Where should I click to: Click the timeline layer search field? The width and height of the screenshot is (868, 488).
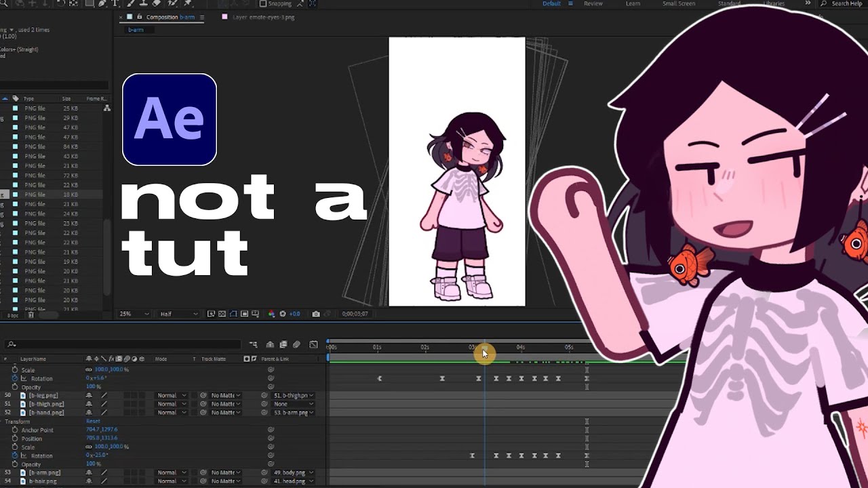pyautogui.click(x=122, y=344)
